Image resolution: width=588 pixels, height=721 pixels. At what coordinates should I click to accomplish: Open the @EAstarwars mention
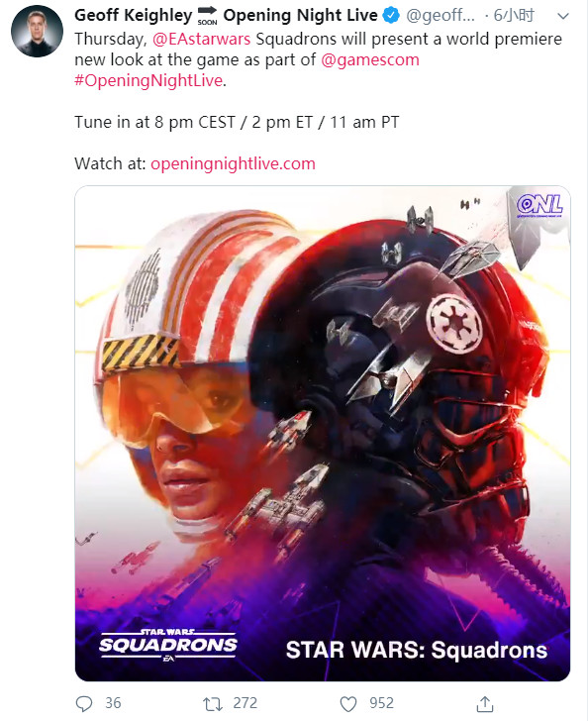tap(201, 39)
